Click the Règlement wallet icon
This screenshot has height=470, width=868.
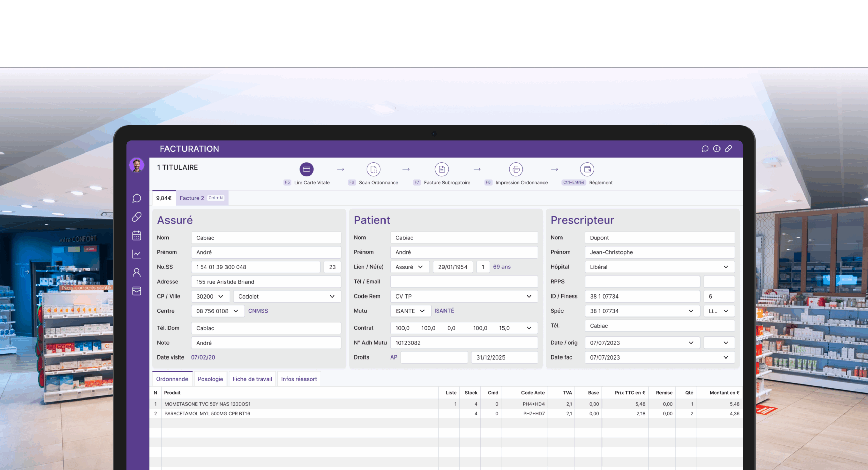click(x=587, y=169)
